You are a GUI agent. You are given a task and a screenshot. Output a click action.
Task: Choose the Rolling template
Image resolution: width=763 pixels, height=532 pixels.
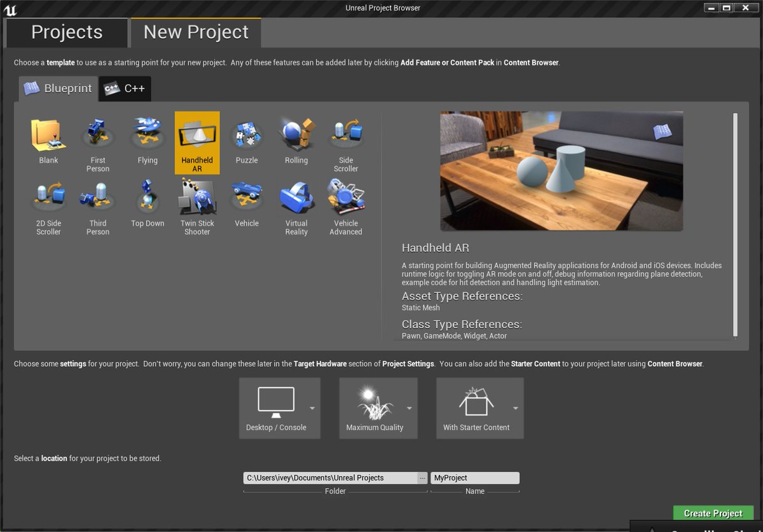296,142
